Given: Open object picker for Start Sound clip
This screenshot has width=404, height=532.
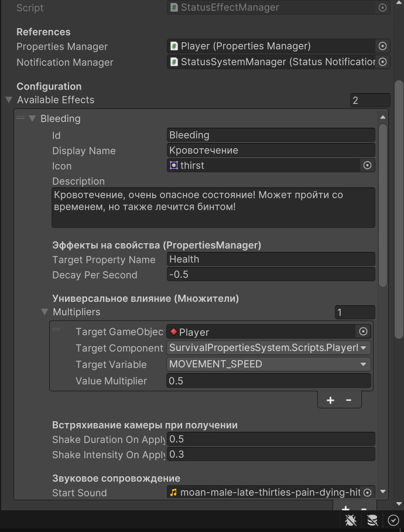Looking at the screenshot, I should [368, 493].
